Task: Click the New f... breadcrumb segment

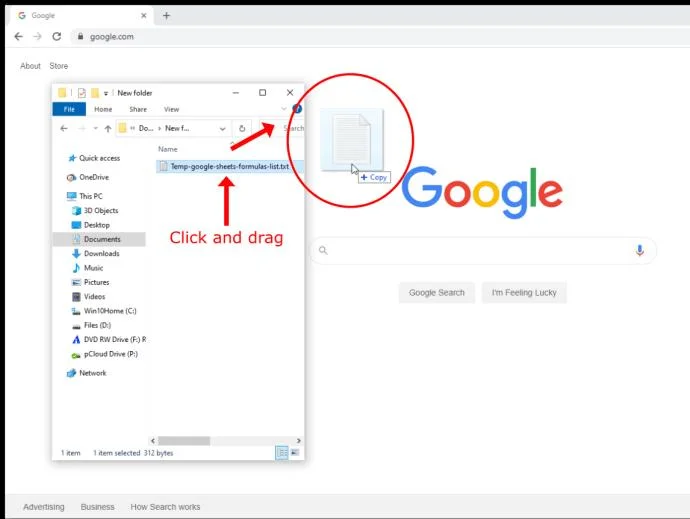Action: pyautogui.click(x=177, y=129)
